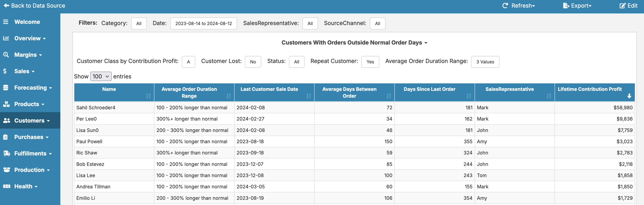Click the boxes icon beside Products

pyautogui.click(x=6, y=104)
